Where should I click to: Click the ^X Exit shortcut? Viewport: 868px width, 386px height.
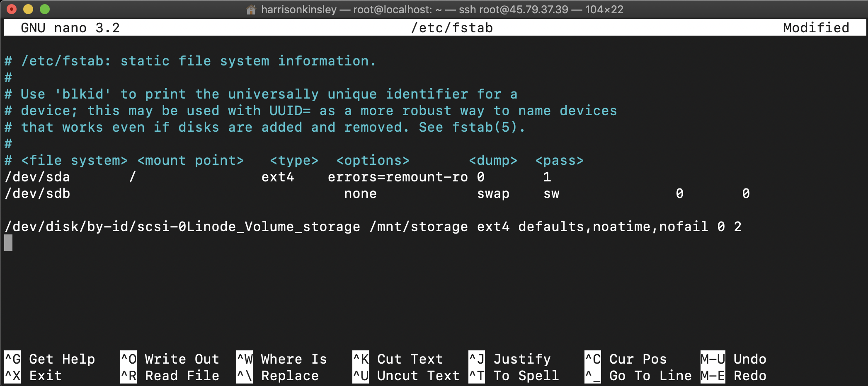coord(33,375)
